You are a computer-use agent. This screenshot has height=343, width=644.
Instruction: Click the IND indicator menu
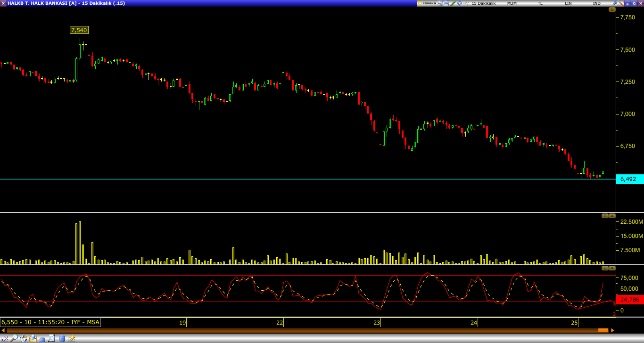tap(597, 3)
